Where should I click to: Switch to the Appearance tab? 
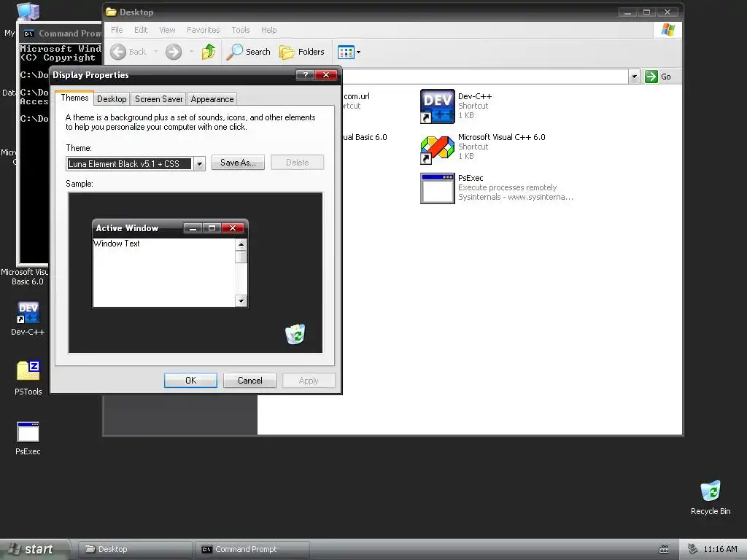212,99
